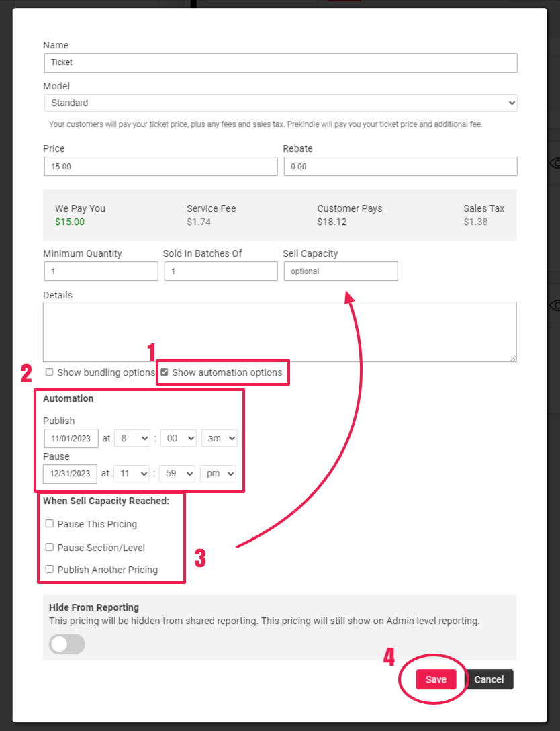Click the Rebate field with 0.00

[400, 167]
